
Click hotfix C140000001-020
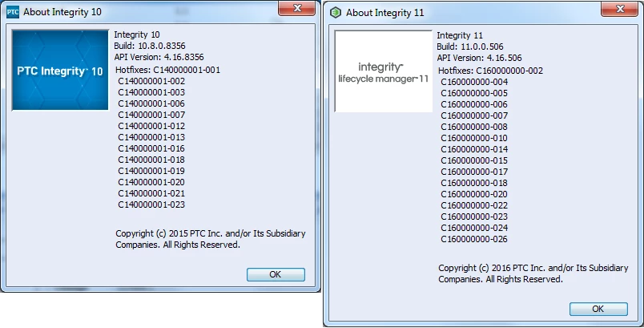pos(151,182)
